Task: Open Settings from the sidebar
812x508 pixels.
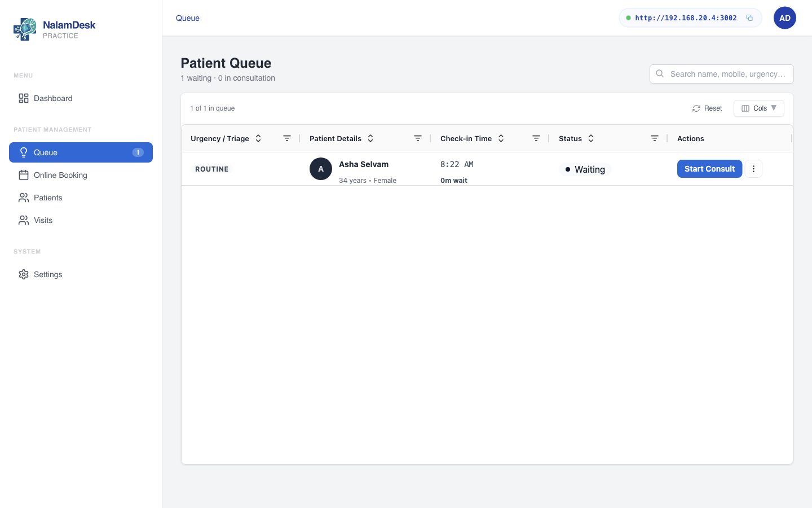Action: pyautogui.click(x=81, y=274)
